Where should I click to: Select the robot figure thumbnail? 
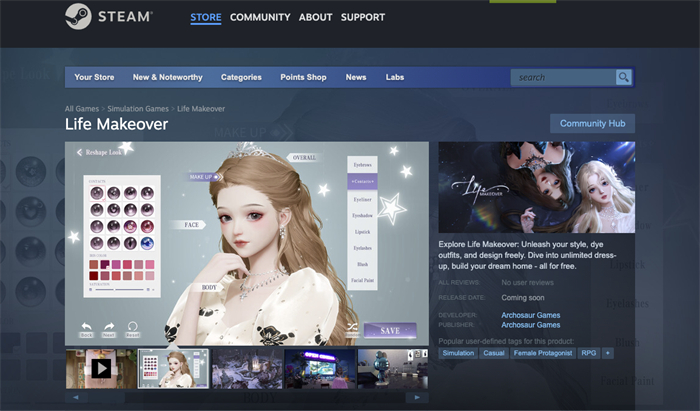393,369
